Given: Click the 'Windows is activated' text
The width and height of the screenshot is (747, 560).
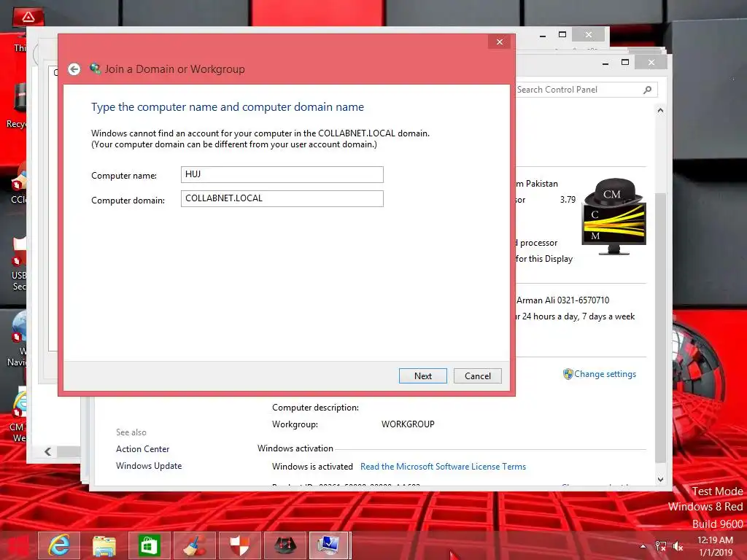Looking at the screenshot, I should [x=312, y=467].
